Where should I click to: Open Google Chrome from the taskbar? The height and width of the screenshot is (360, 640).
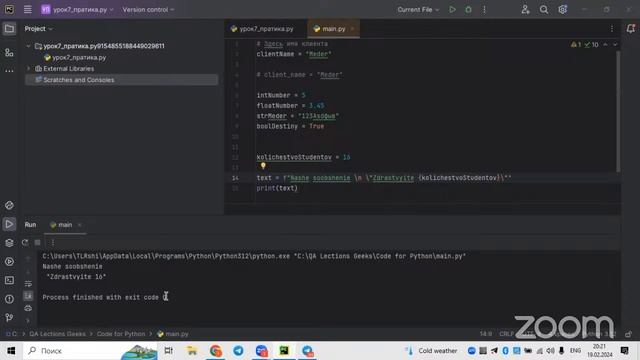click(216, 351)
